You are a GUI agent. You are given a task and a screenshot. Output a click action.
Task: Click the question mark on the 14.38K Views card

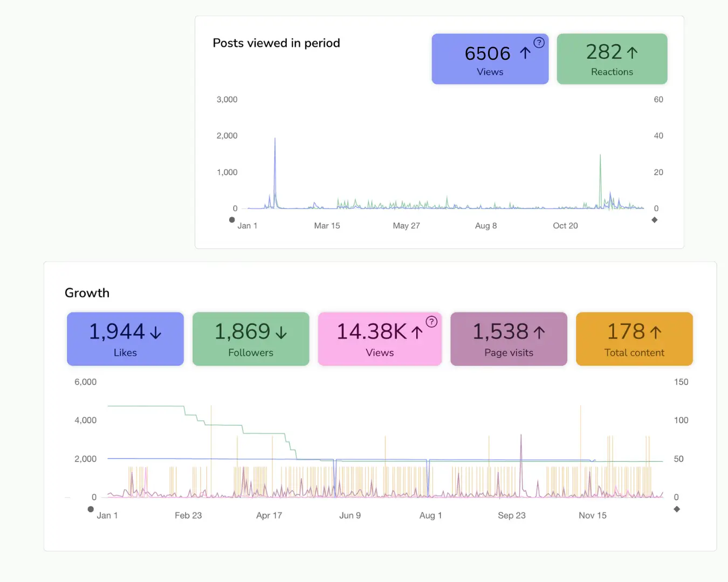(x=431, y=322)
